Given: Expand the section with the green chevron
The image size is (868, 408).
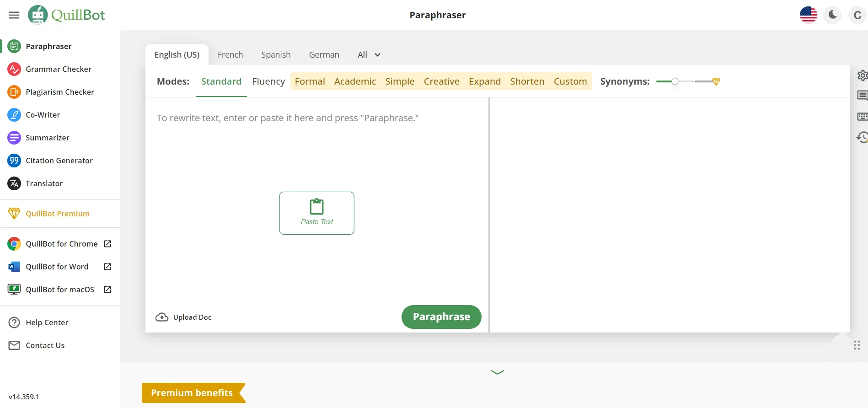Looking at the screenshot, I should point(497,372).
